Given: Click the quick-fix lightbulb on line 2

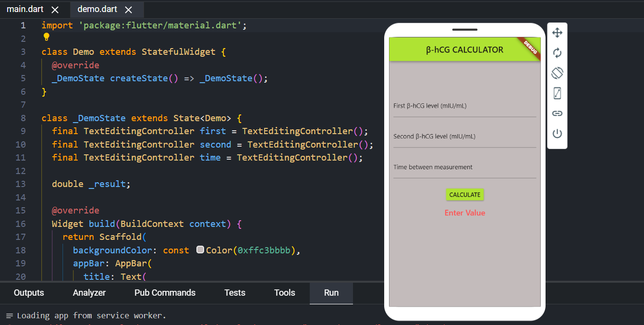Looking at the screenshot, I should 46,37.
